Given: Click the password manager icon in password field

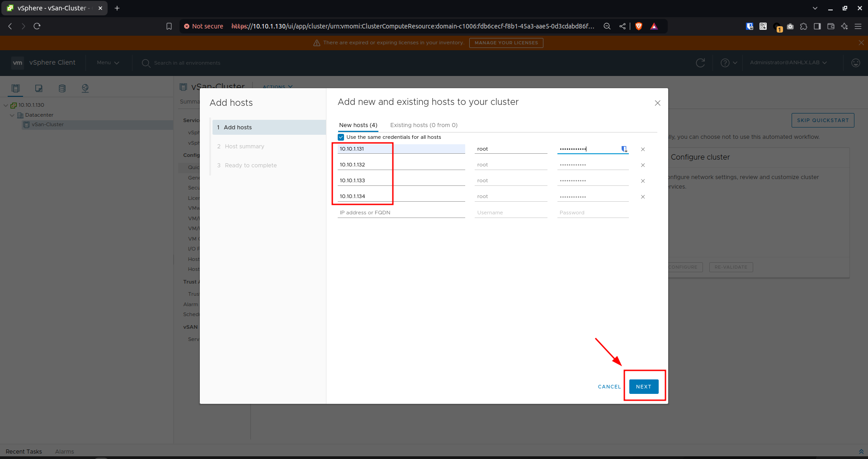Looking at the screenshot, I should tap(624, 149).
